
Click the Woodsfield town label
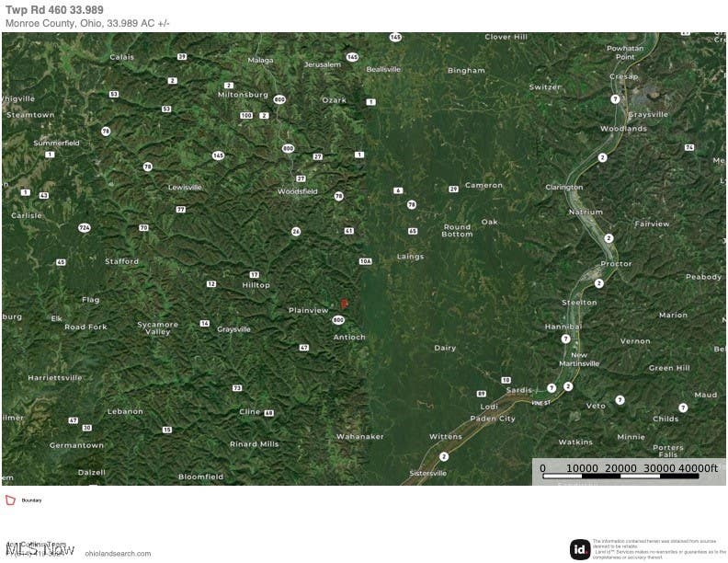pos(298,191)
